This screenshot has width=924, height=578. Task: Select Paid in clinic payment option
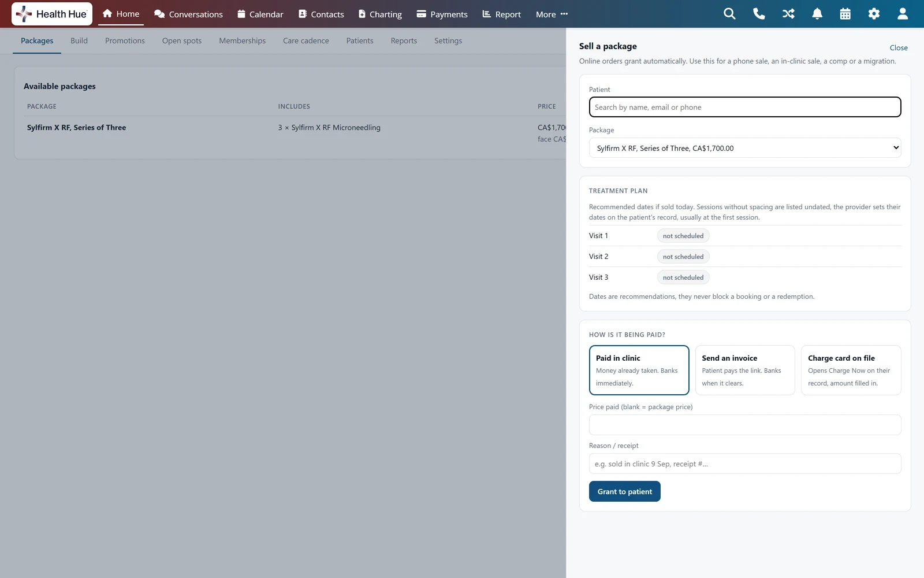pos(639,370)
